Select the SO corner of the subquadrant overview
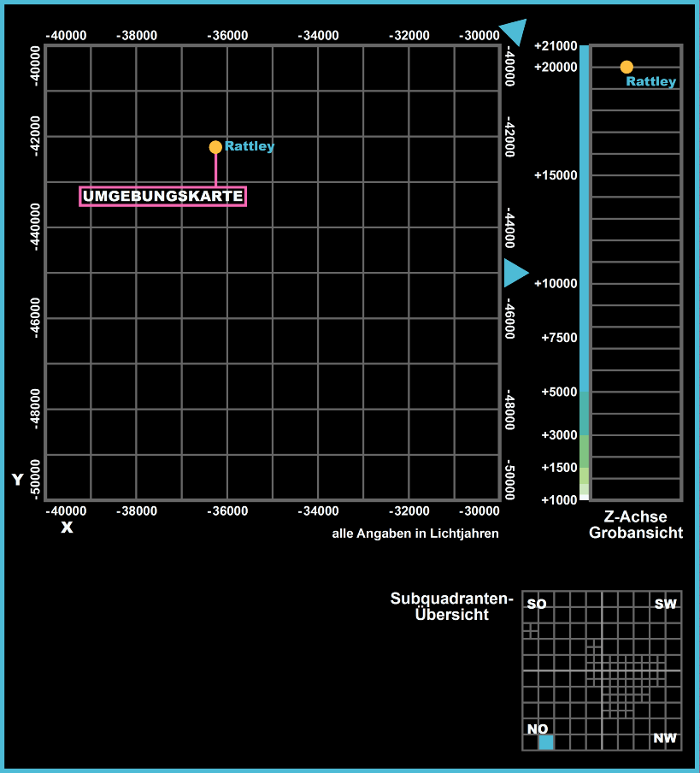 coord(537,605)
